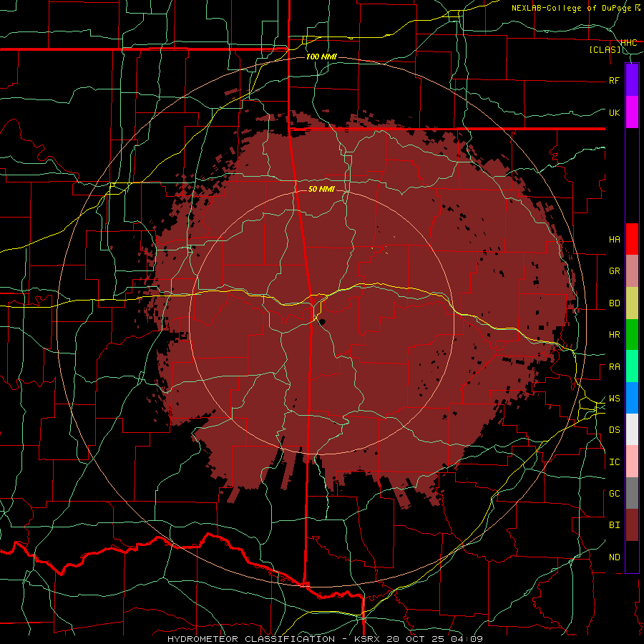Click the 100 NMI range ring label
644x644 pixels.
321,57
